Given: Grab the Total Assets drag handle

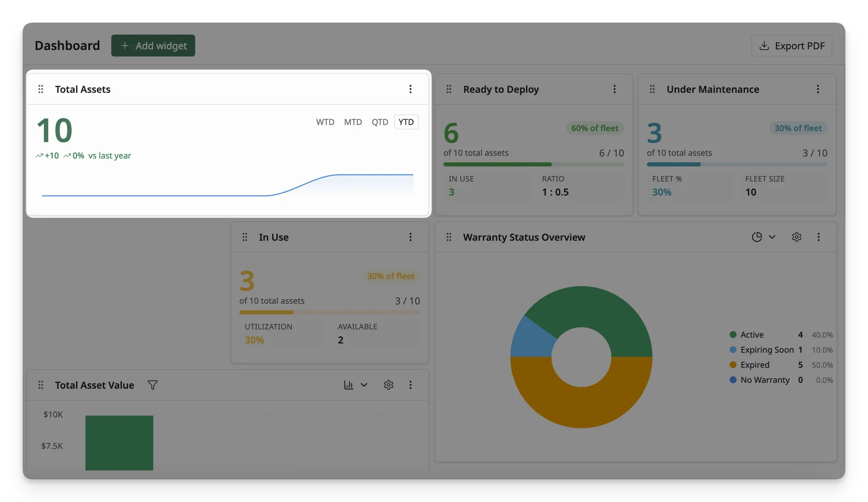Looking at the screenshot, I should [x=41, y=89].
